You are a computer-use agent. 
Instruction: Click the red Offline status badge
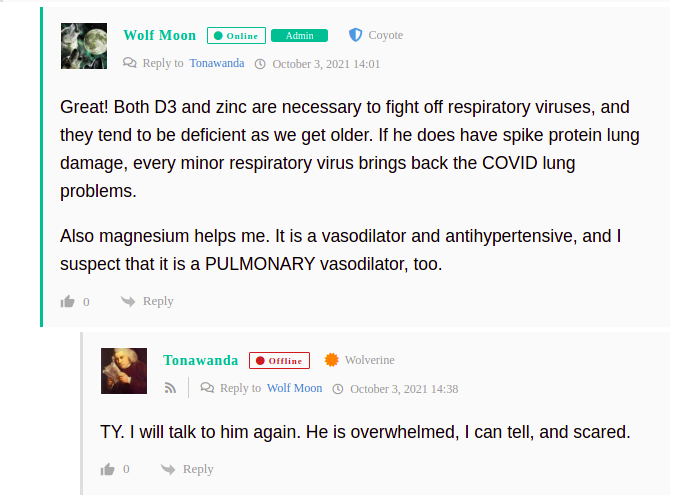tap(280, 361)
